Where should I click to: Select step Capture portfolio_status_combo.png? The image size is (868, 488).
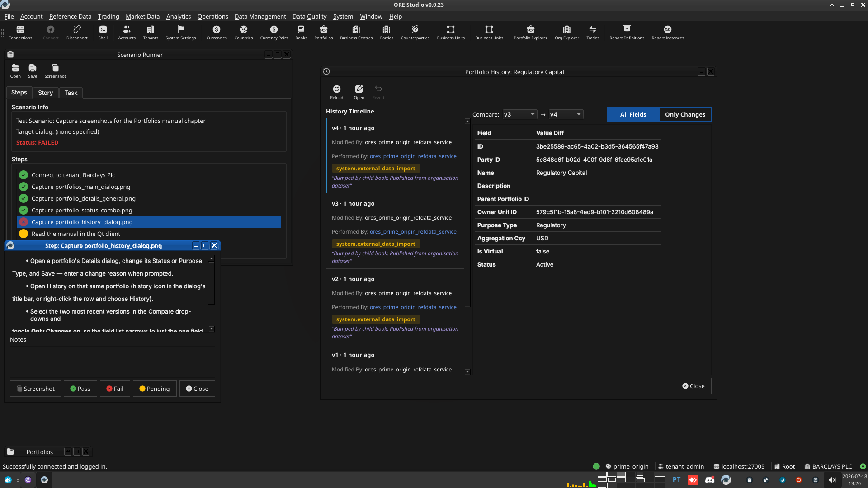click(149, 210)
